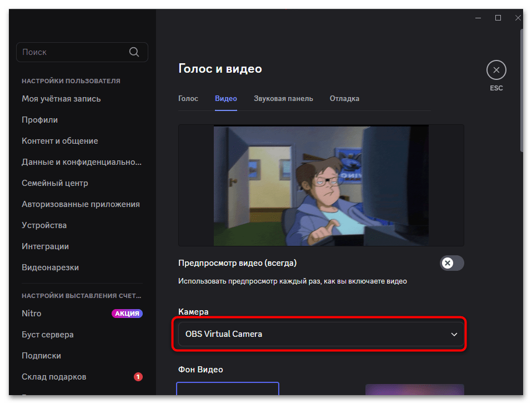
Task: Click the Камера label
Action: point(193,312)
